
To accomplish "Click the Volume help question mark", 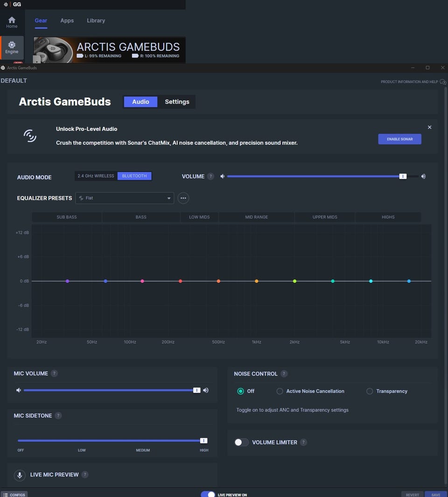I will pyautogui.click(x=210, y=176).
